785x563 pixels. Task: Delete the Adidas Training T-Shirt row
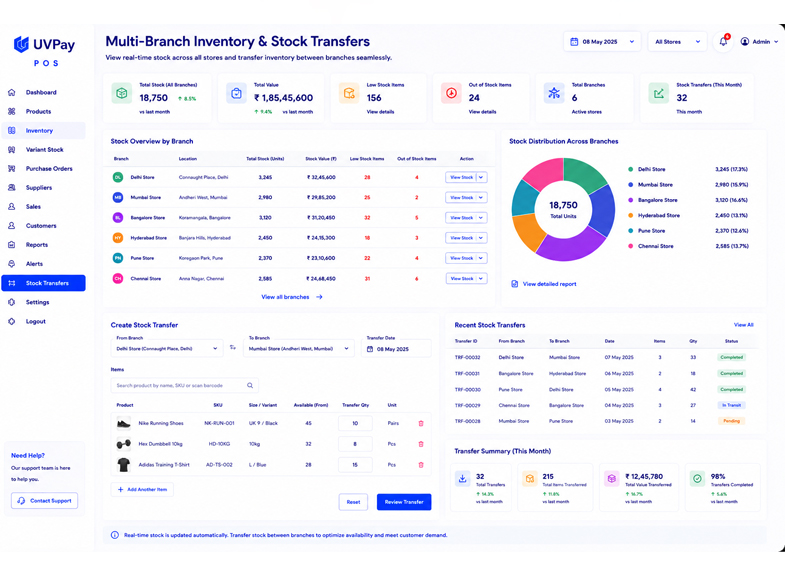click(x=421, y=465)
